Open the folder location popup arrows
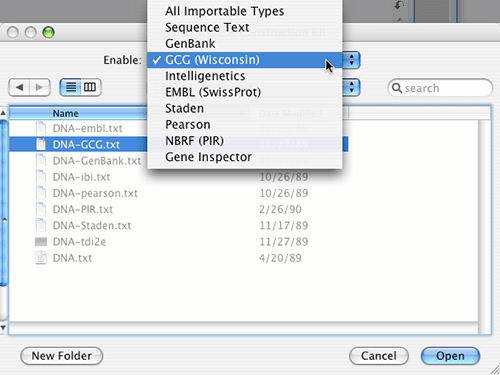 point(351,87)
